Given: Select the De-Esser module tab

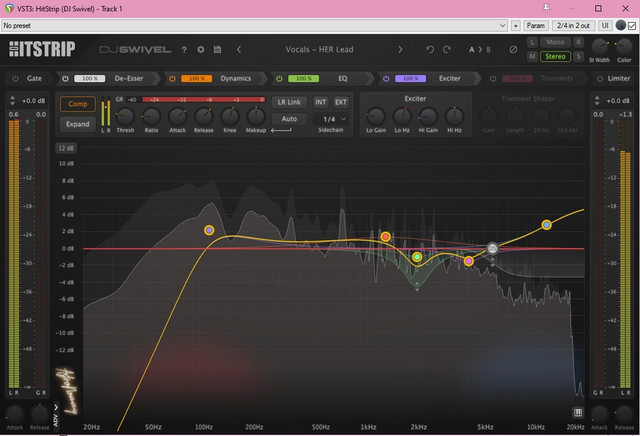Looking at the screenshot, I should point(129,78).
